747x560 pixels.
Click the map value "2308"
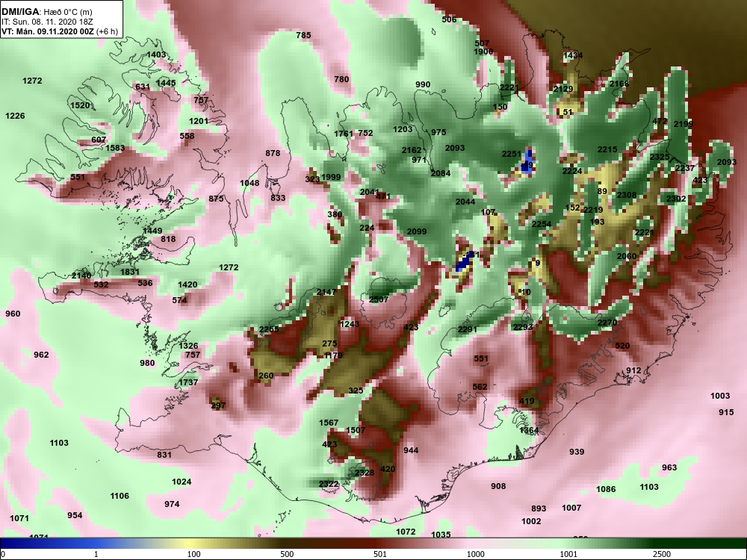click(x=627, y=195)
